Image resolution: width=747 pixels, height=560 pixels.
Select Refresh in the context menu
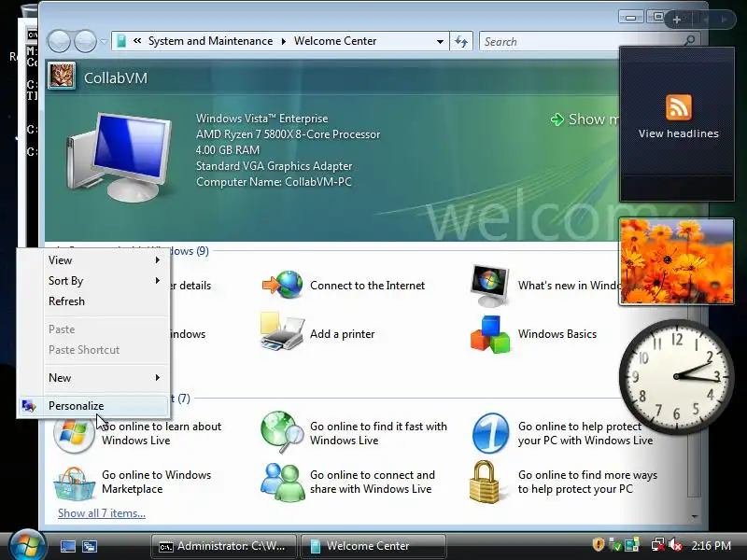(x=93, y=301)
